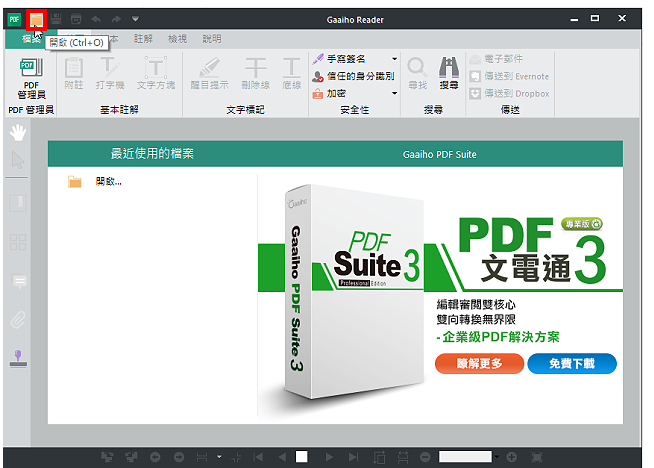
Task: Click the 最近使用的檔案 heading
Action: [x=152, y=153]
